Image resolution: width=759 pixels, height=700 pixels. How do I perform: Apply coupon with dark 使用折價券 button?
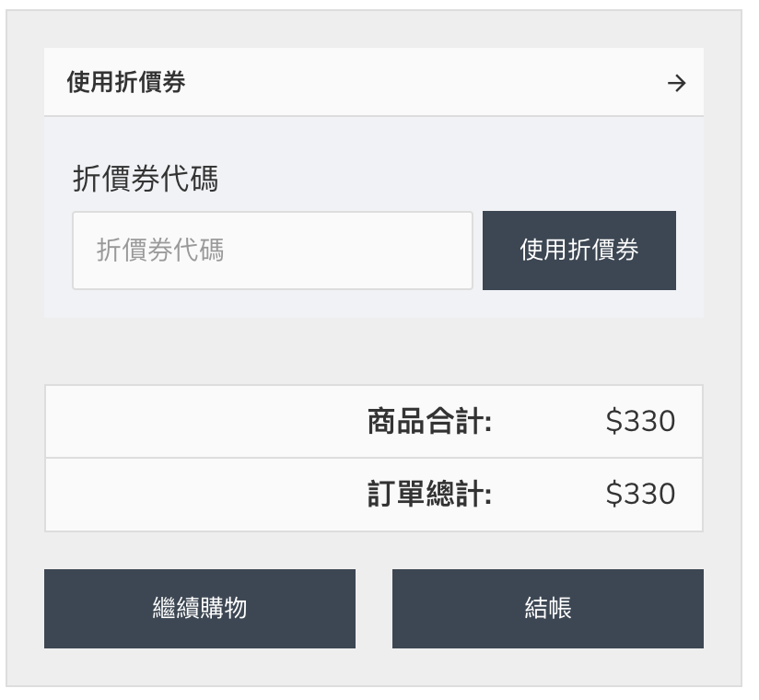(x=579, y=251)
